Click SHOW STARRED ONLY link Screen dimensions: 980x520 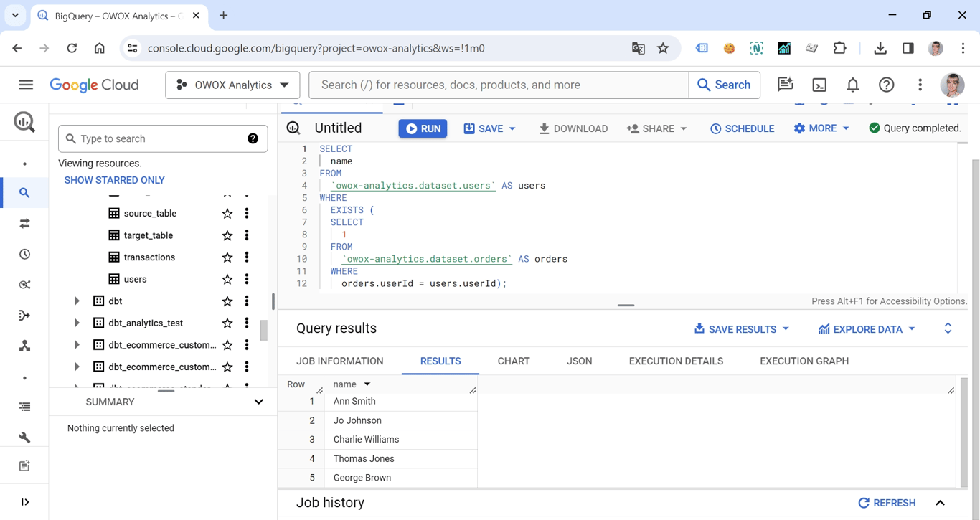tap(114, 180)
